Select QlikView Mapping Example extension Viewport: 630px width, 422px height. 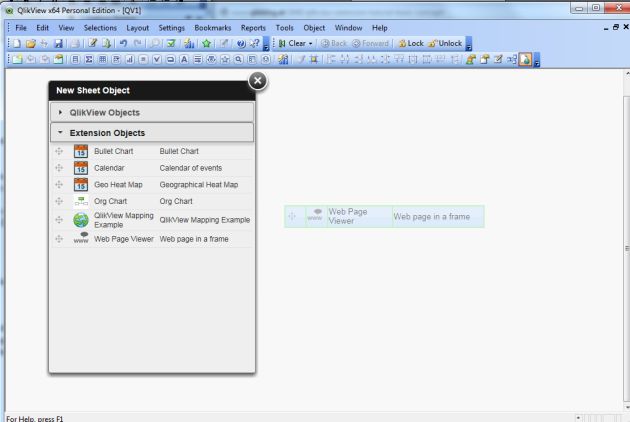(153, 220)
